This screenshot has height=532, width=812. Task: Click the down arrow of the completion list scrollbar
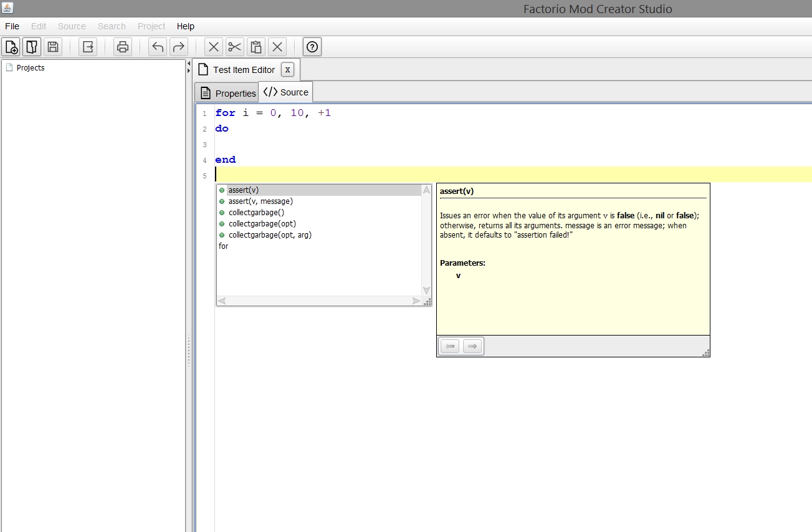(426, 290)
